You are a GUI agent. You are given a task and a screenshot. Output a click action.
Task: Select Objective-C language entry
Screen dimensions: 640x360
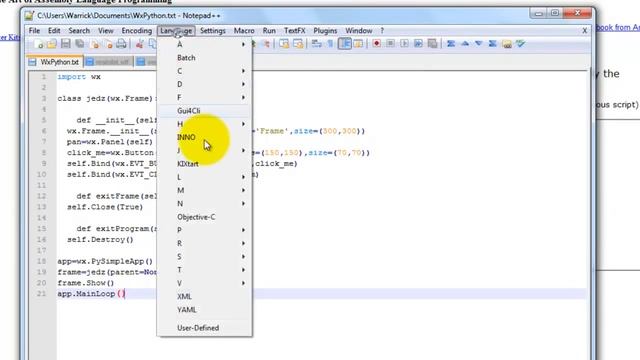[204, 217]
